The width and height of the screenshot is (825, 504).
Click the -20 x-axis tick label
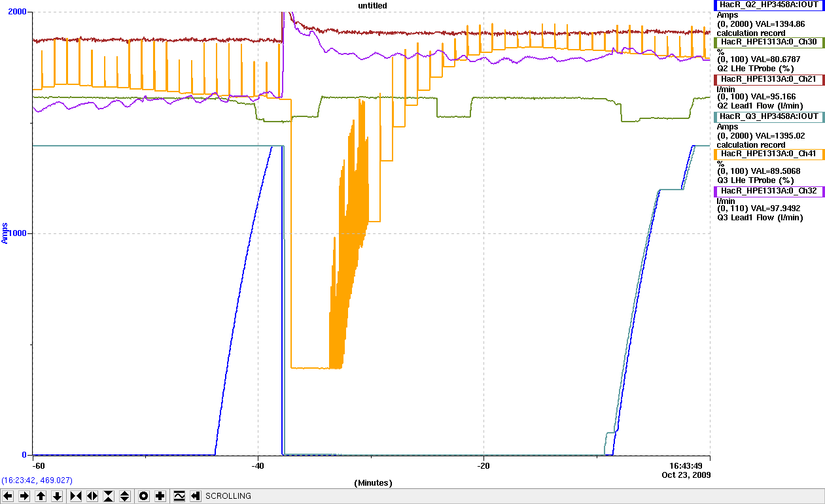[x=483, y=465]
